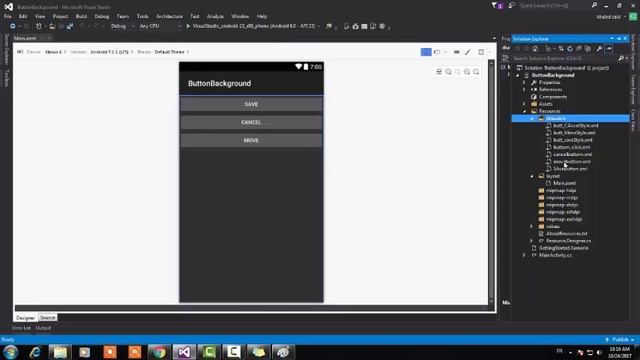This screenshot has height=360, width=640.
Task: Open the Nexus 4 device dropdown
Action: click(x=56, y=52)
